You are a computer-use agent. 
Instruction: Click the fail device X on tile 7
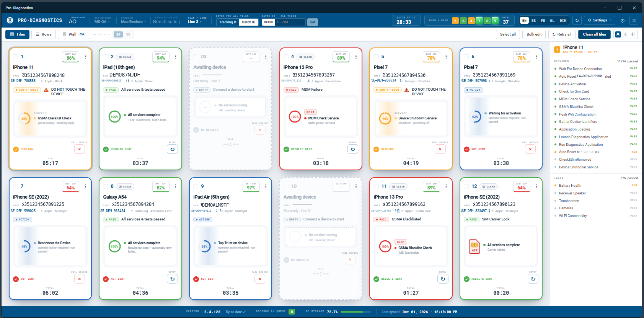click(x=80, y=279)
